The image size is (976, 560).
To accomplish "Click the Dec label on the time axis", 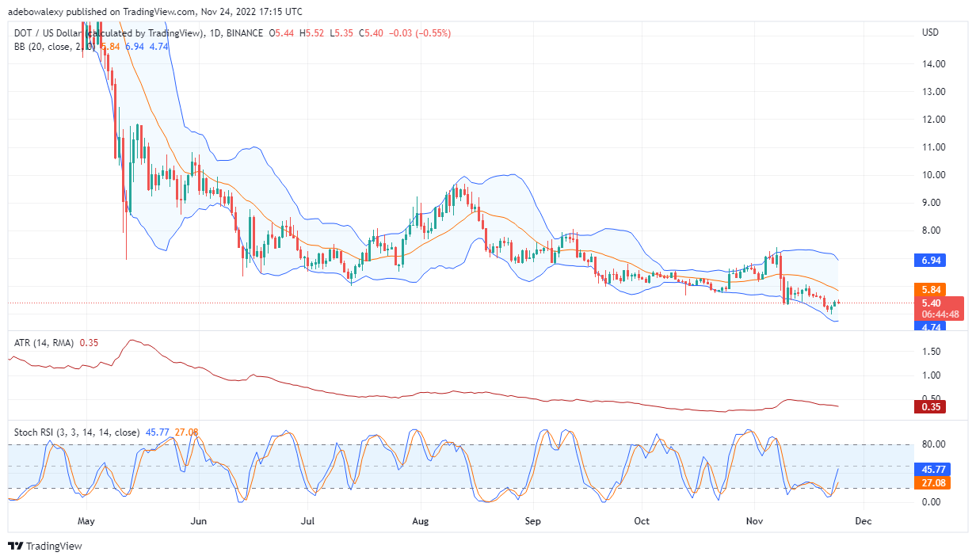I will [863, 521].
